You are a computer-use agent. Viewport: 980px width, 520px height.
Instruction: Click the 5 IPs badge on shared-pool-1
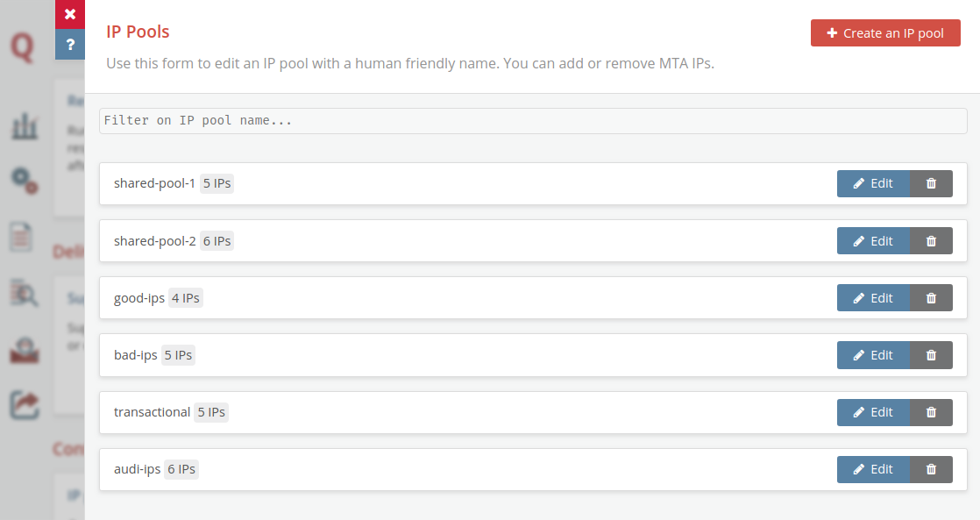click(x=216, y=183)
